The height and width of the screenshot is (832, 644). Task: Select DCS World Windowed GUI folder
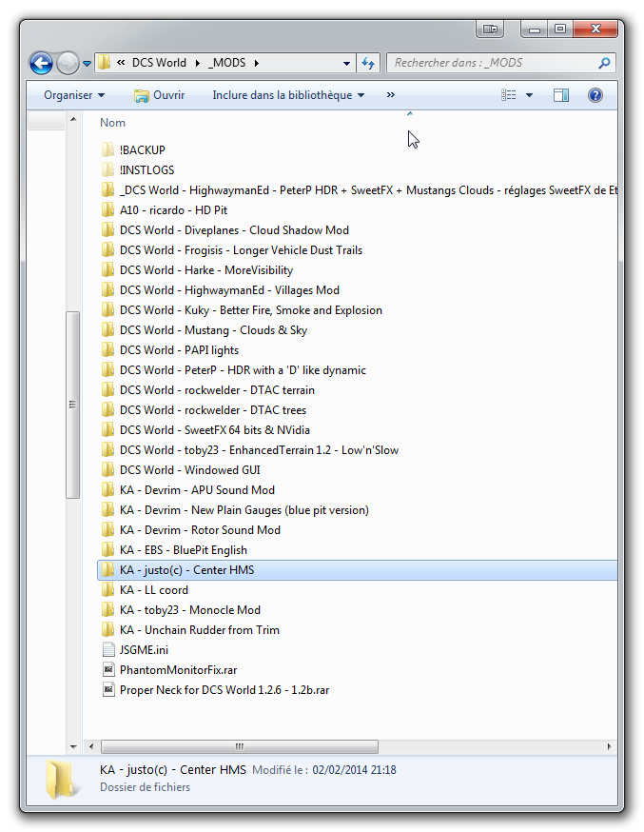pyautogui.click(x=180, y=470)
